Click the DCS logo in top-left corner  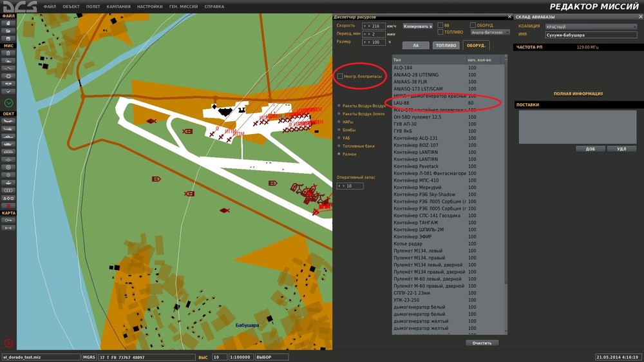20,6
